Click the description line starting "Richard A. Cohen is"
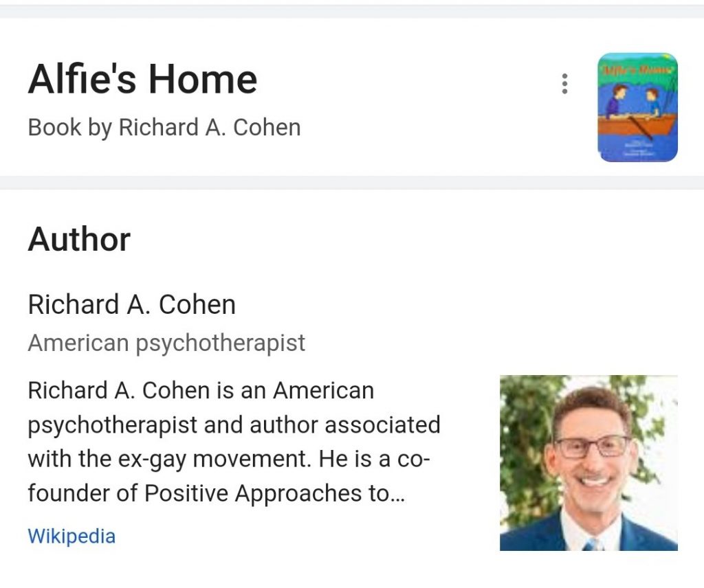The width and height of the screenshot is (704, 588). click(201, 391)
